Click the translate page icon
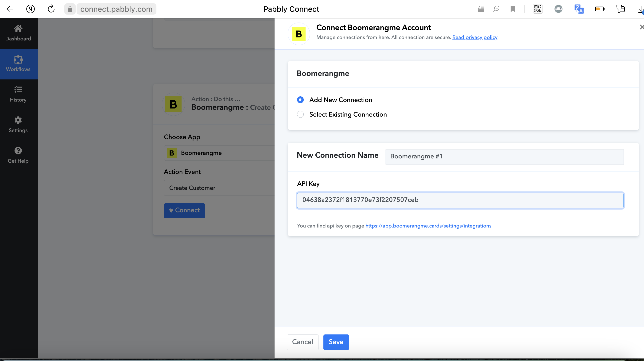Image resolution: width=644 pixels, height=361 pixels. click(x=579, y=9)
